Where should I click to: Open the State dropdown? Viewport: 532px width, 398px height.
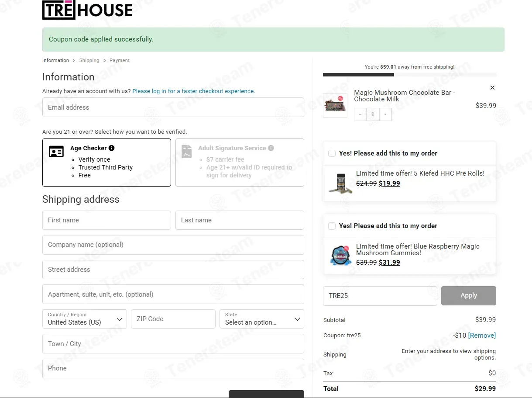click(x=262, y=319)
